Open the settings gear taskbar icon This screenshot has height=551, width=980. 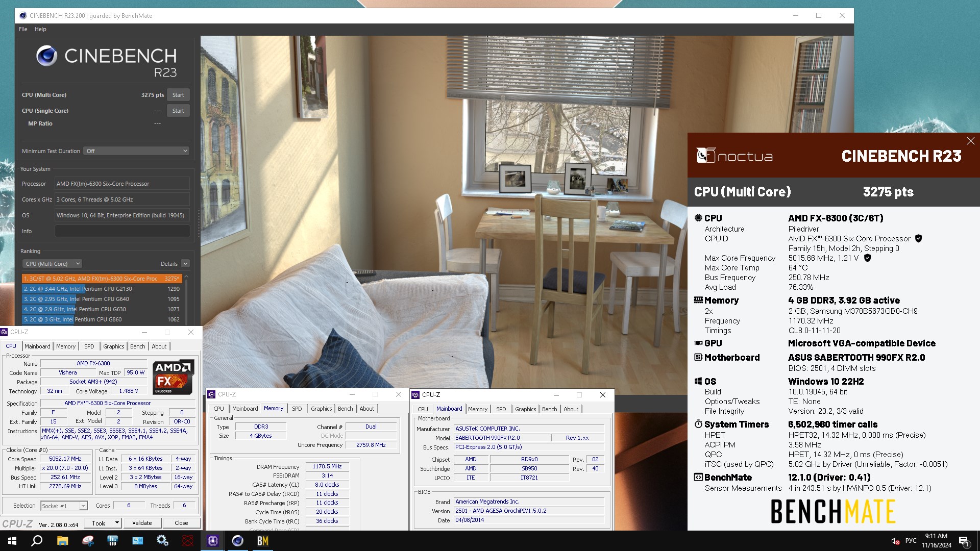click(x=163, y=541)
